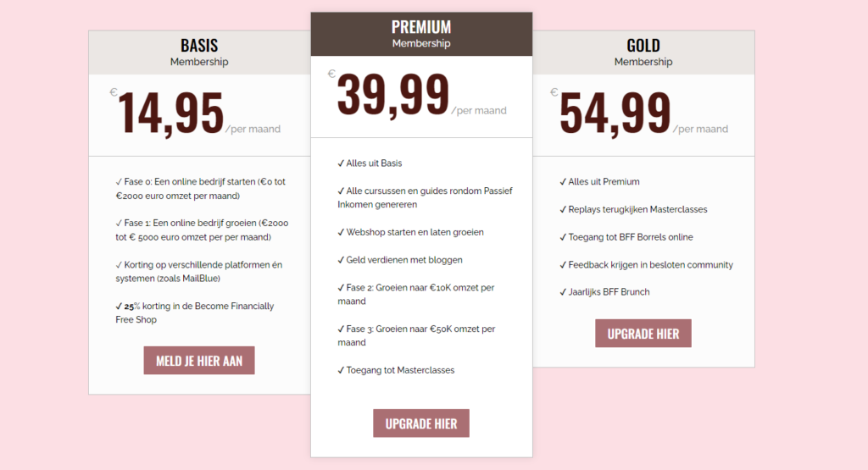Viewport: 868px width, 470px height.
Task: Click the checkmark next to 'Webshop starten'
Action: [x=341, y=232]
